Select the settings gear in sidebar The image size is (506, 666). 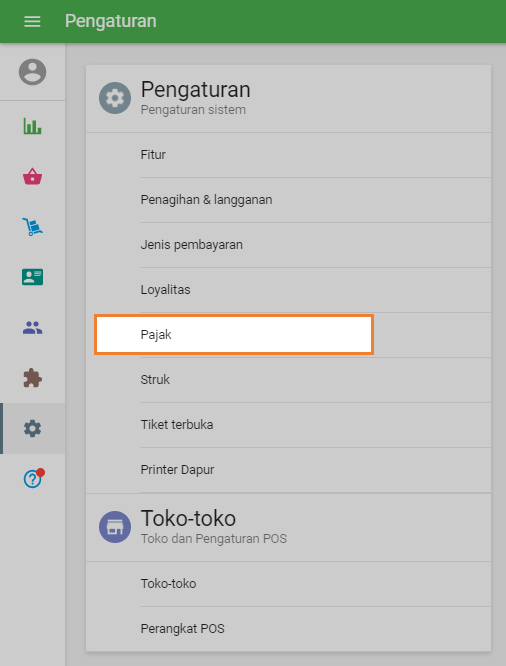(32, 429)
